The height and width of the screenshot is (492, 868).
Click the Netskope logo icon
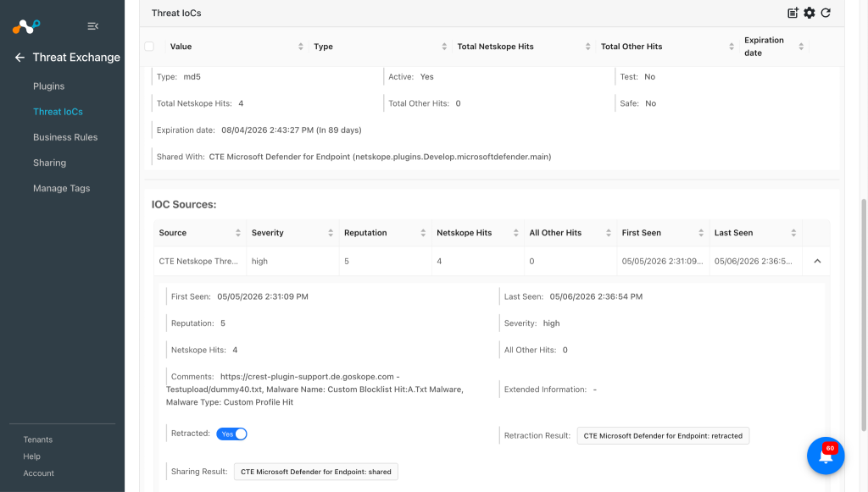[x=26, y=26]
